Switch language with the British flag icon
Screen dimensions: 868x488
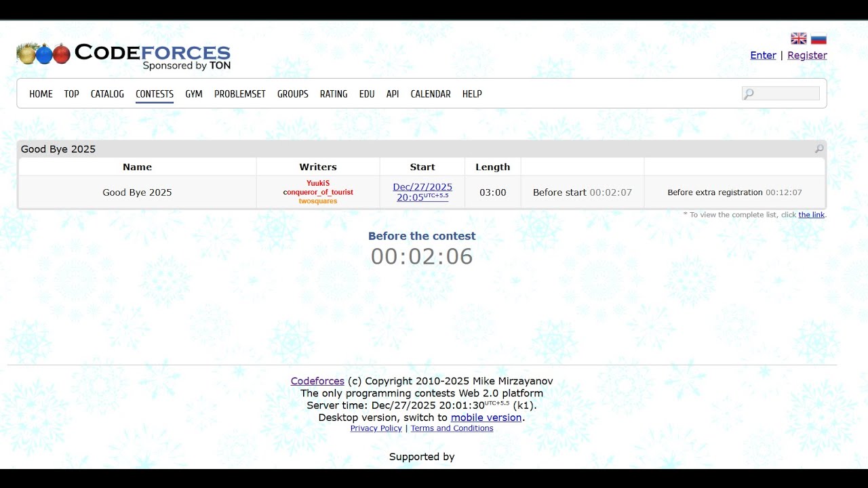(799, 39)
